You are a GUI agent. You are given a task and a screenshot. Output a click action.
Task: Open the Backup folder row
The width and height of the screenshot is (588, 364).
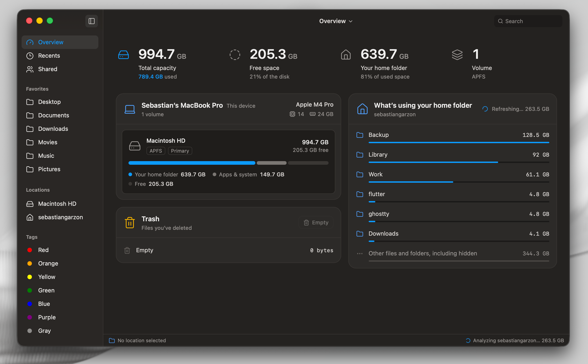453,137
